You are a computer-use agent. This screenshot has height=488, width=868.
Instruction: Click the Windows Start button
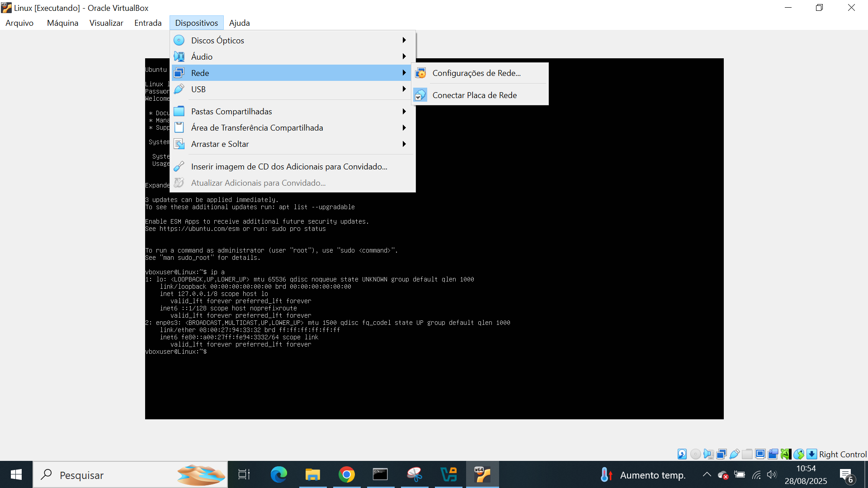16,474
